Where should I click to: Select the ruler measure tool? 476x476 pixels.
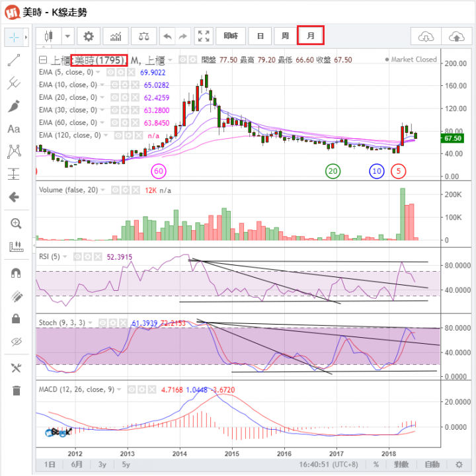pos(16,246)
